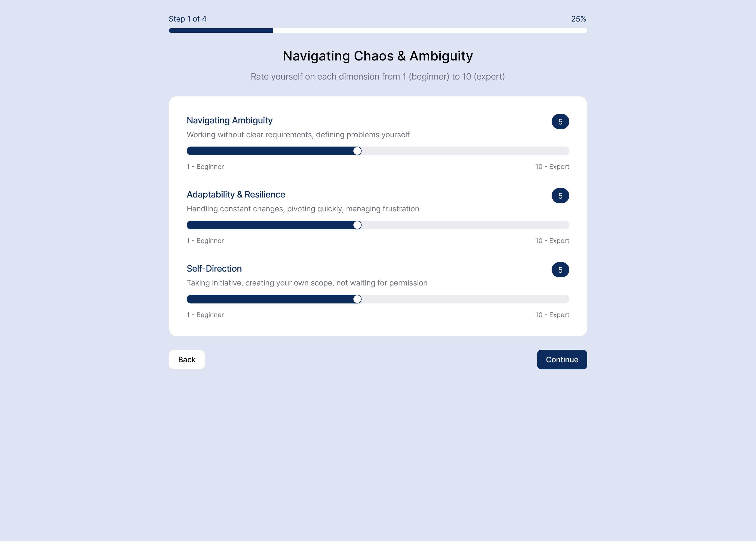Click the unfilled Self-Direction slider track
Viewport: 756px width, 541px height.
tap(465, 299)
